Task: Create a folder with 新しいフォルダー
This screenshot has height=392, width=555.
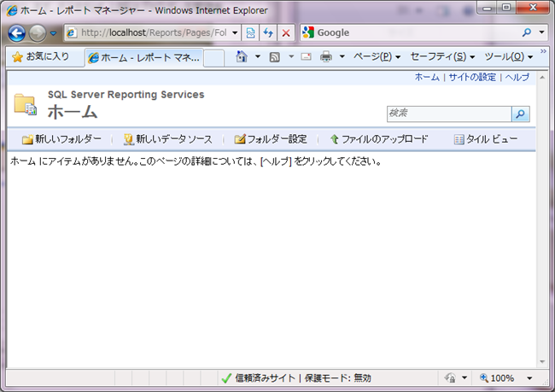Action: click(61, 139)
